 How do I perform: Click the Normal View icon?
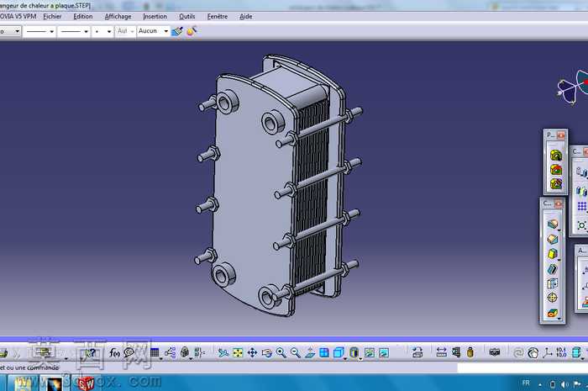pyautogui.click(x=310, y=352)
